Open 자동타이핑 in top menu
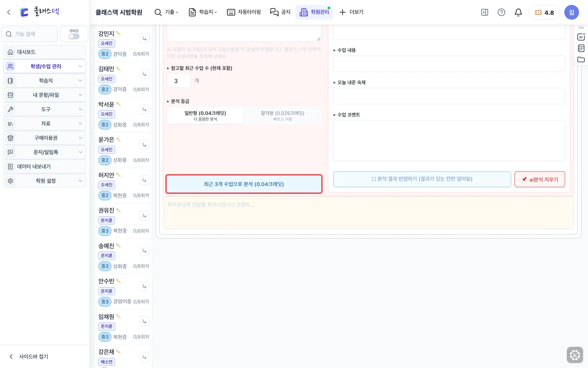This screenshot has height=368, width=588. pyautogui.click(x=244, y=12)
